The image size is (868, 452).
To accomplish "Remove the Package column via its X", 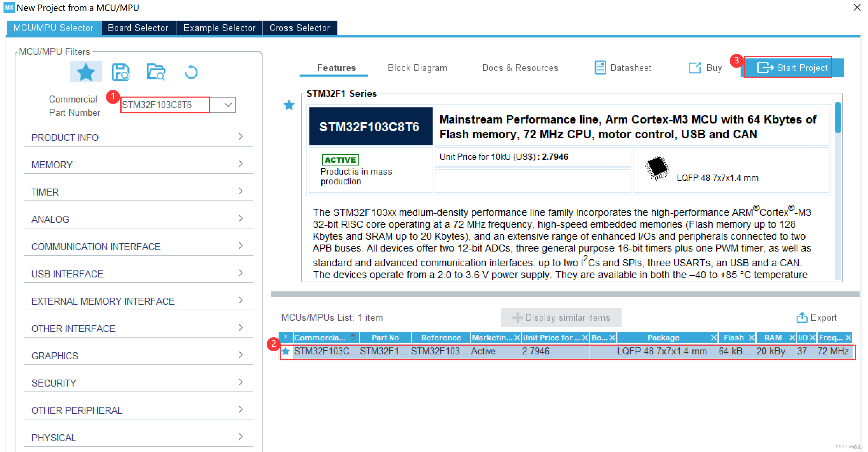I will coord(714,338).
